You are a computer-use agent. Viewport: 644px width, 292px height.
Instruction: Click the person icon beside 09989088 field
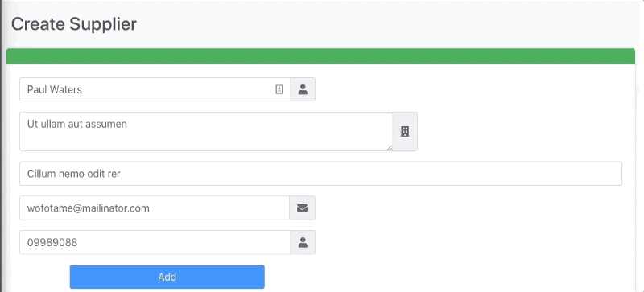click(303, 242)
